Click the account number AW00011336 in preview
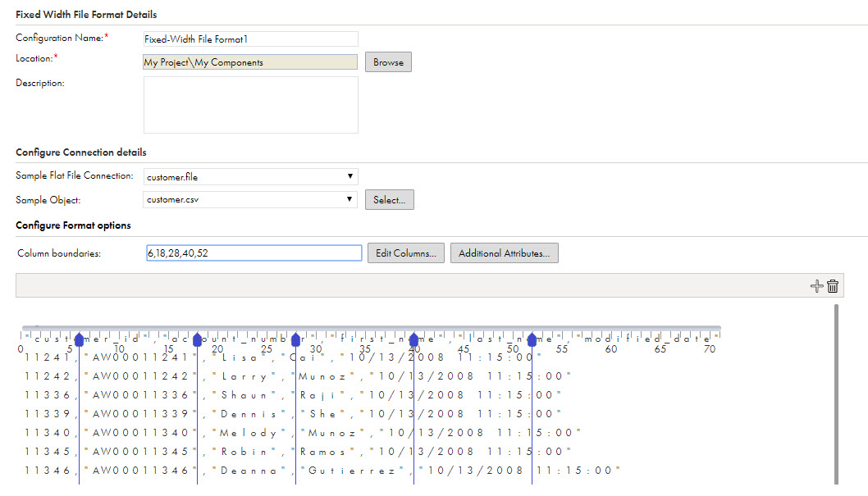Image resolution: width=868 pixels, height=496 pixels. click(x=140, y=395)
